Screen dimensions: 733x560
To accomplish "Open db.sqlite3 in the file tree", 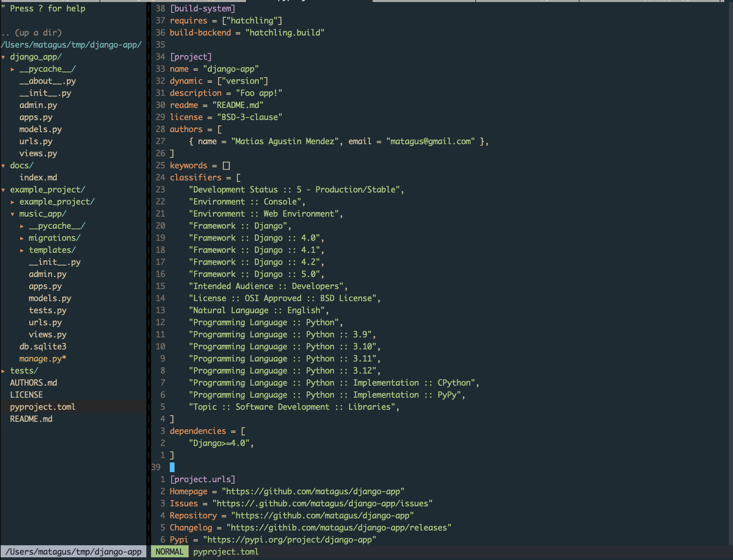I will [43, 347].
